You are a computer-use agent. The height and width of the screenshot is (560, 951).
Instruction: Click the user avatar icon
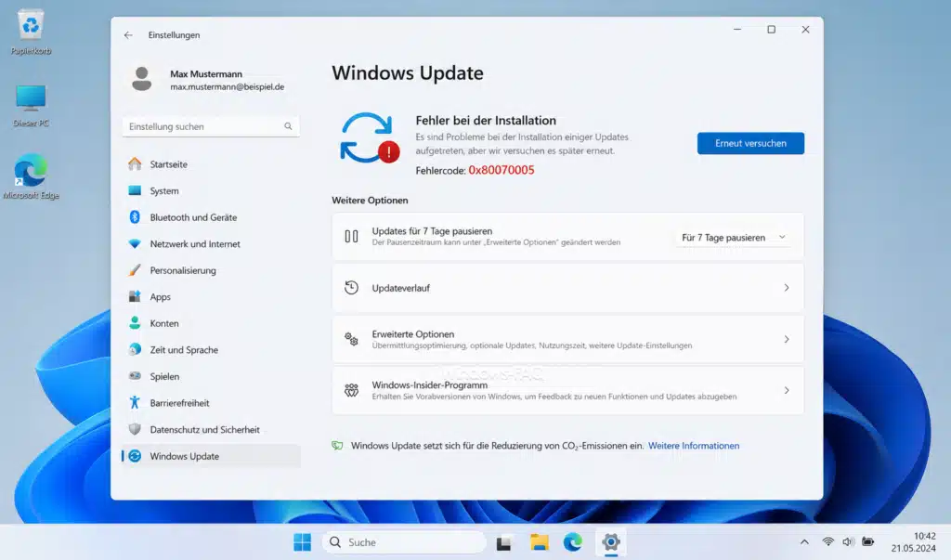point(142,79)
